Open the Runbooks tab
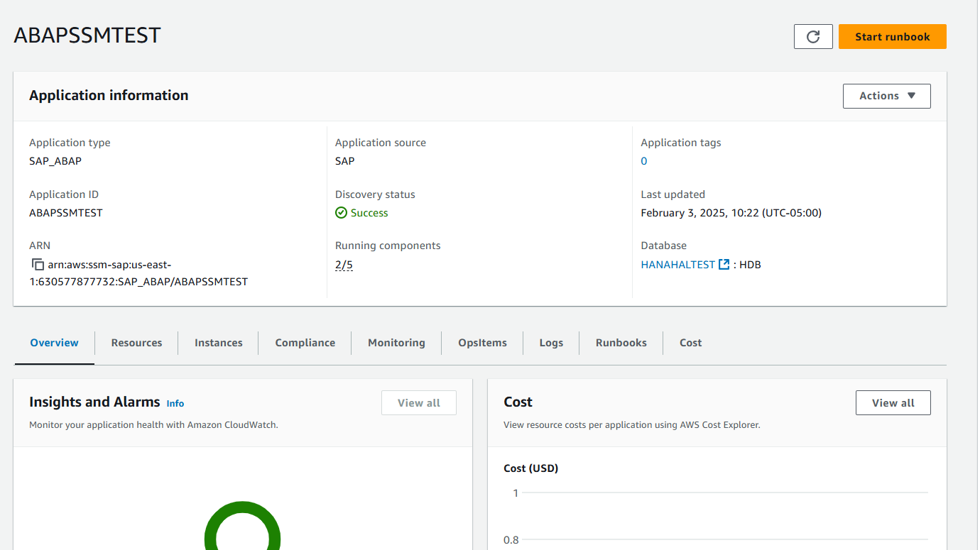Screen dimensions: 980x550 pos(621,343)
